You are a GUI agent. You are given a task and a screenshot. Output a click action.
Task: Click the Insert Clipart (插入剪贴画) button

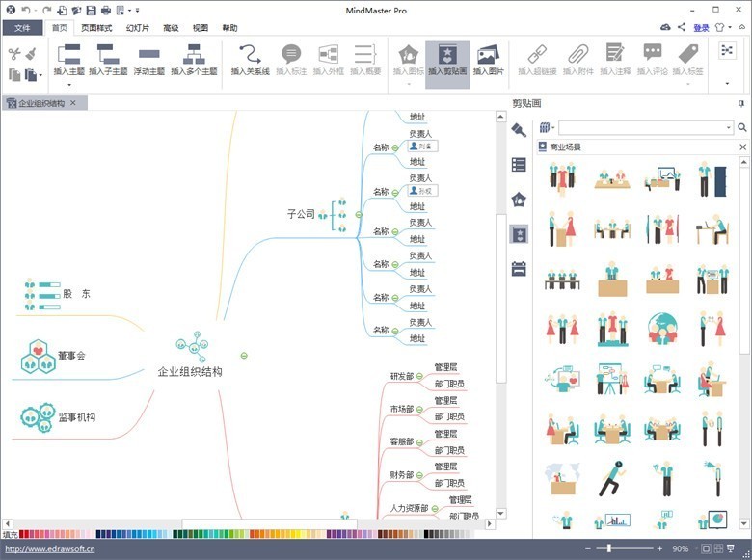(447, 60)
